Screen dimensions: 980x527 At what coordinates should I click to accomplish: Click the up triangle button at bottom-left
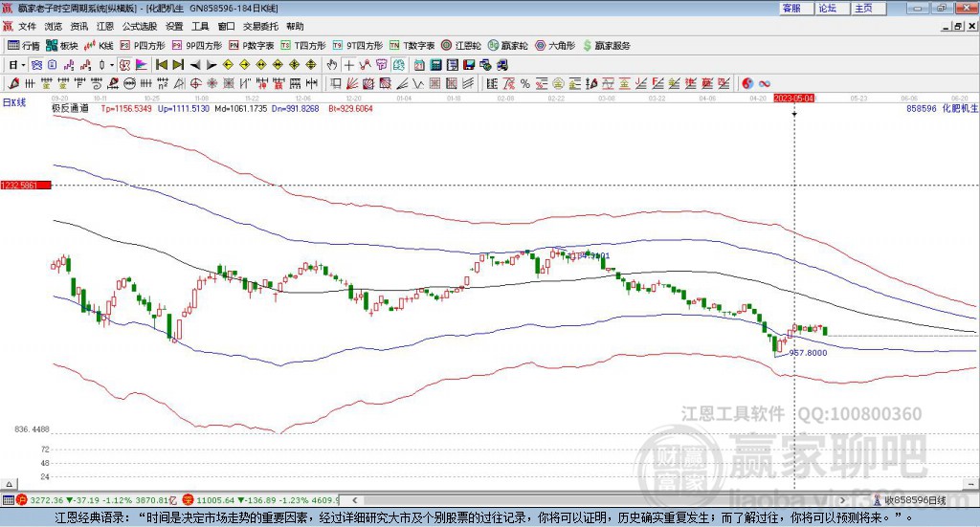[9, 485]
